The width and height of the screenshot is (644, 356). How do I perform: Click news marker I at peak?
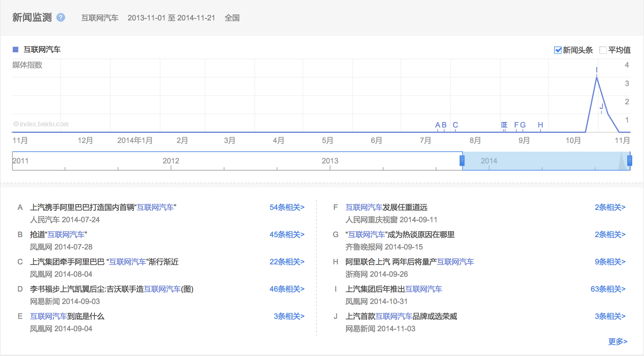point(597,70)
